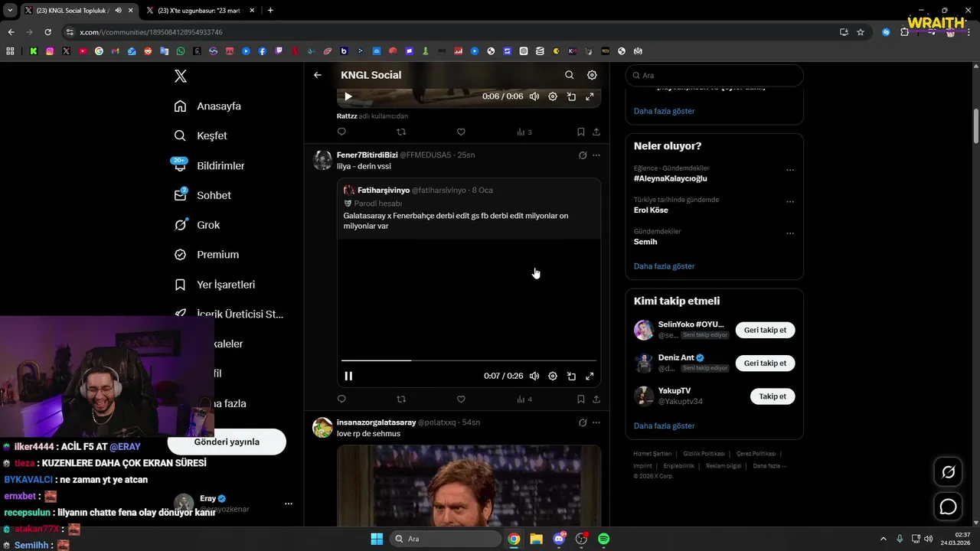Open the Fatiharşivinyo quoted profile
The width and height of the screenshot is (980, 551).
click(384, 190)
